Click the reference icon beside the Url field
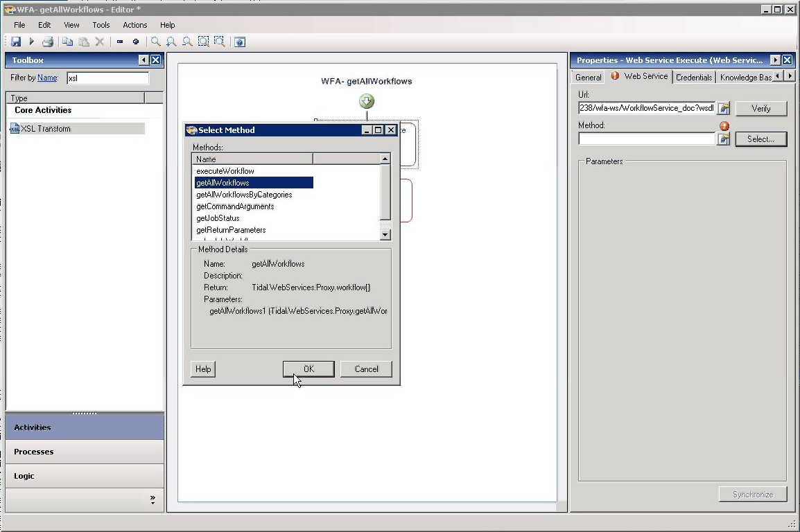This screenshot has height=532, width=800. pos(723,109)
